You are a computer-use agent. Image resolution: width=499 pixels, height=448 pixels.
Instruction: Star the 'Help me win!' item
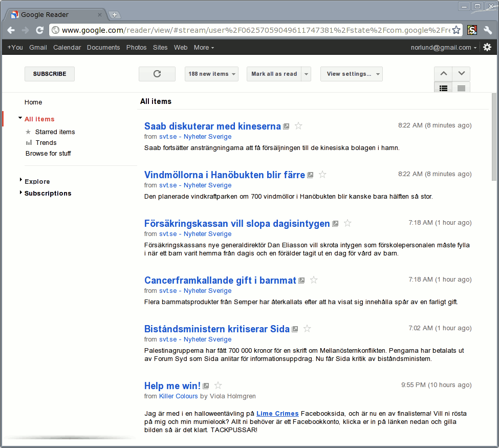(x=218, y=386)
